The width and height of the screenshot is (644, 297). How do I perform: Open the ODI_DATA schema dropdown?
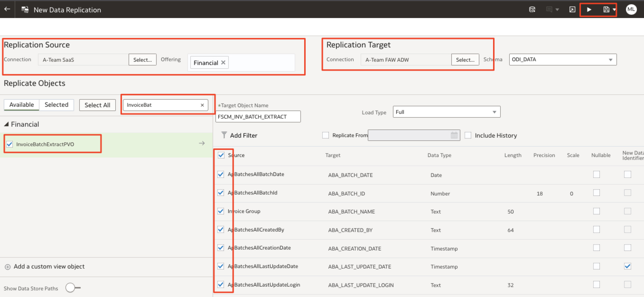click(x=563, y=60)
